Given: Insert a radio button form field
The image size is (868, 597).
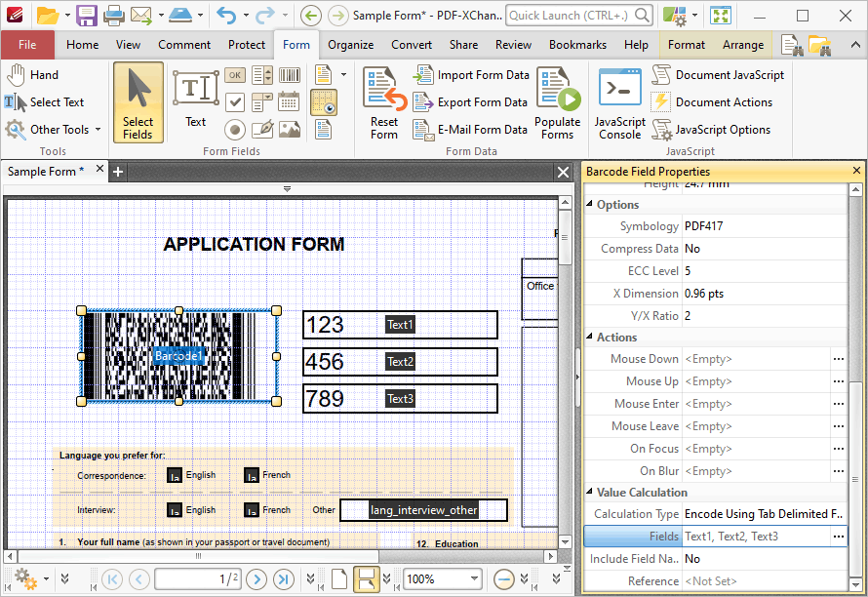Looking at the screenshot, I should [235, 130].
